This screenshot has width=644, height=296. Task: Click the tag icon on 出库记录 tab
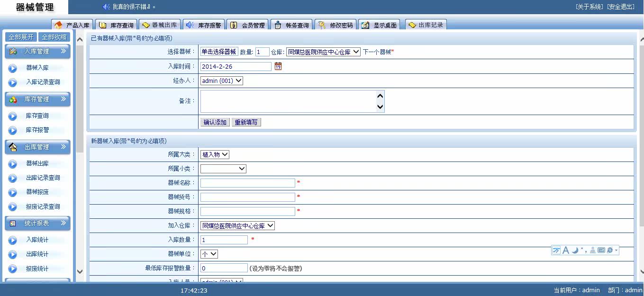[412, 25]
